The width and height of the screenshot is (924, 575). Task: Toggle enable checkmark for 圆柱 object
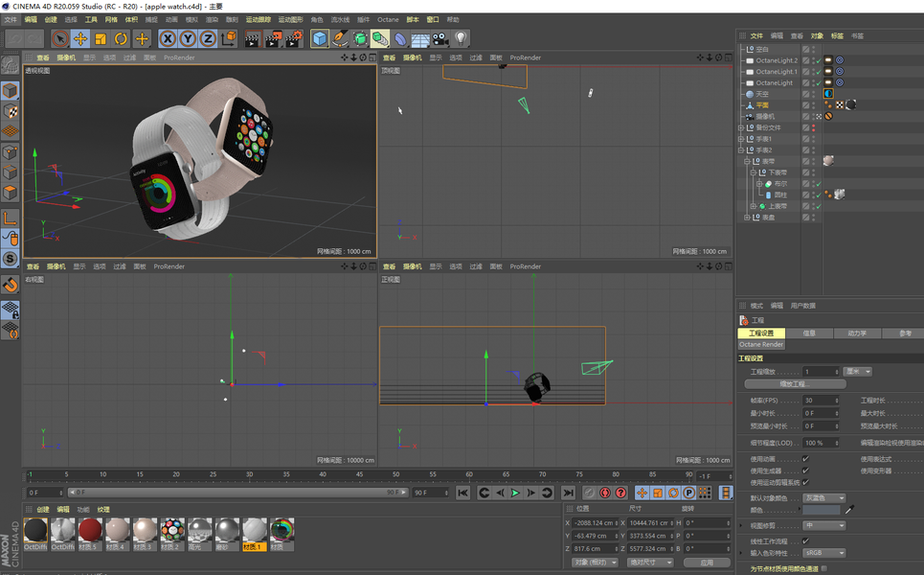point(819,195)
